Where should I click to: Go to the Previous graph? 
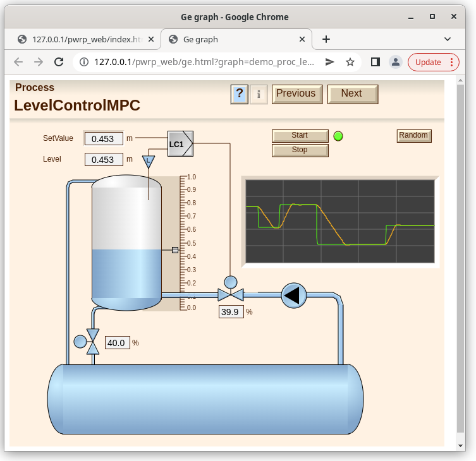point(297,94)
